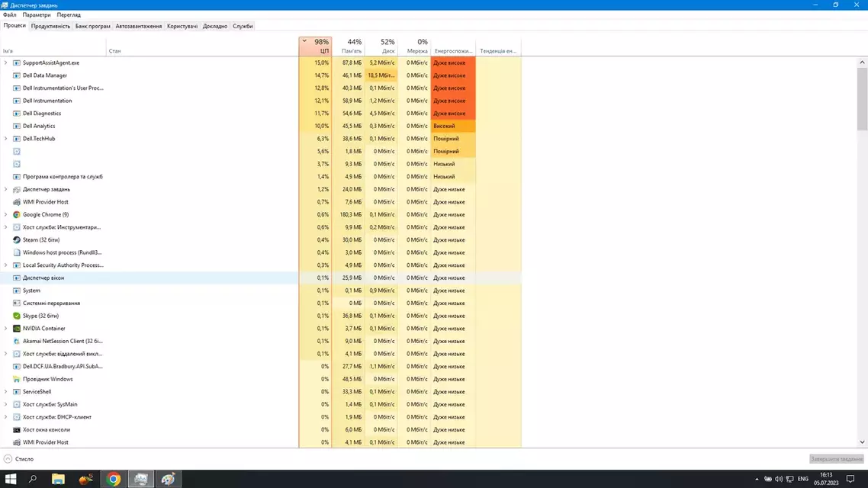Switch to the Докладно tab
Screen dimensions: 868x488
click(x=215, y=26)
